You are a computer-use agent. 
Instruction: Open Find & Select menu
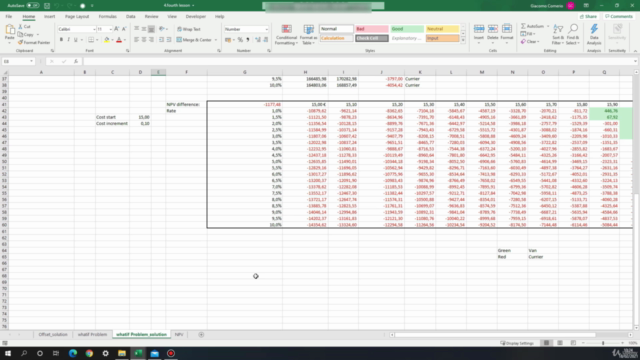(573, 34)
